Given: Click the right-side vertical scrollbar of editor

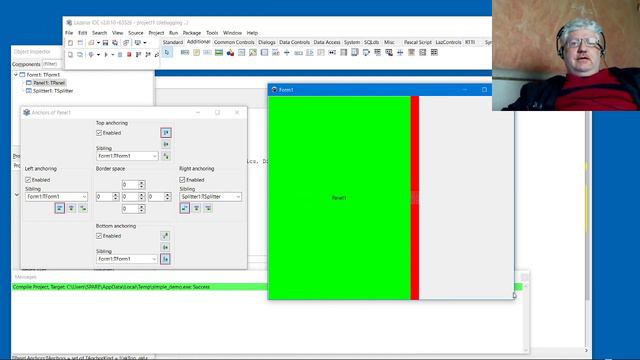Looking at the screenshot, I should tap(587, 204).
